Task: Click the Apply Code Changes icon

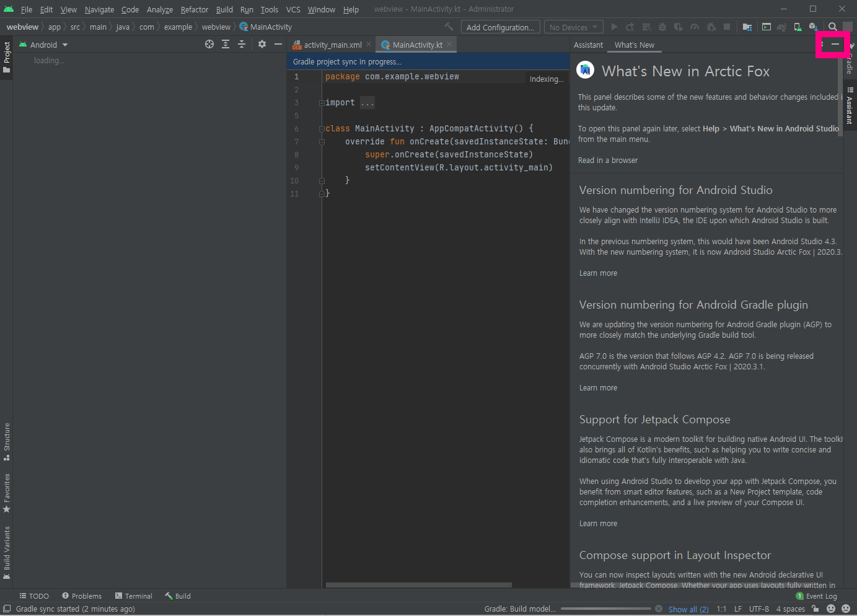Action: point(646,27)
